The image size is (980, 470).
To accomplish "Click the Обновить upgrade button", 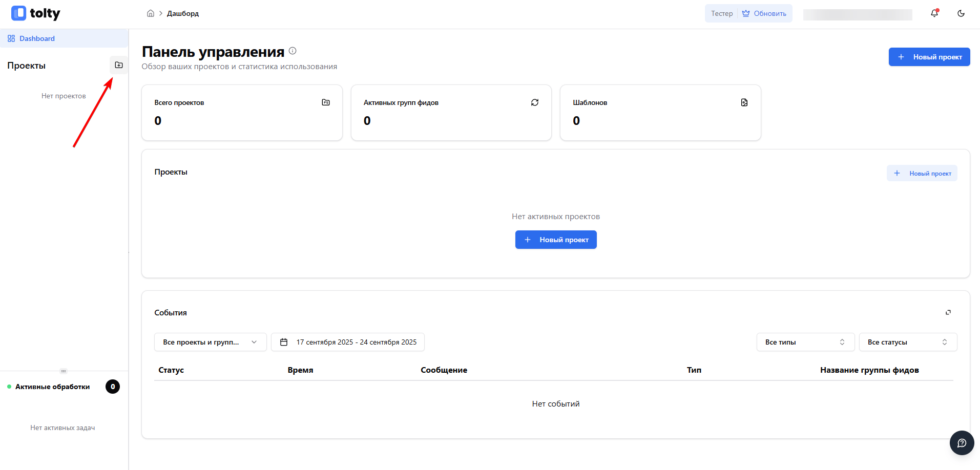I will (764, 13).
